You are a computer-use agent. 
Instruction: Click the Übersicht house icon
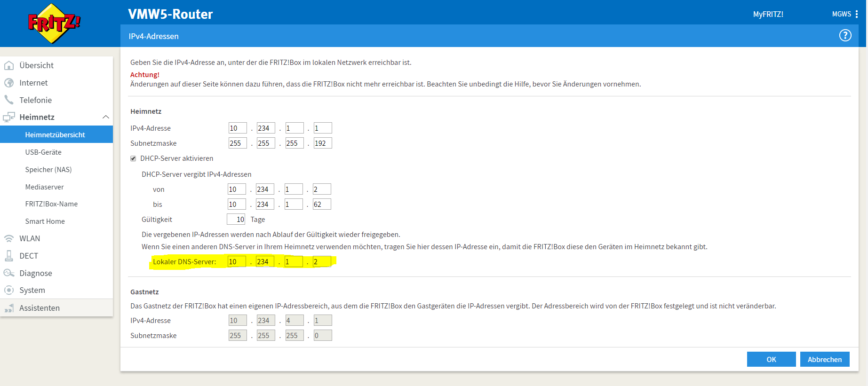coord(9,65)
